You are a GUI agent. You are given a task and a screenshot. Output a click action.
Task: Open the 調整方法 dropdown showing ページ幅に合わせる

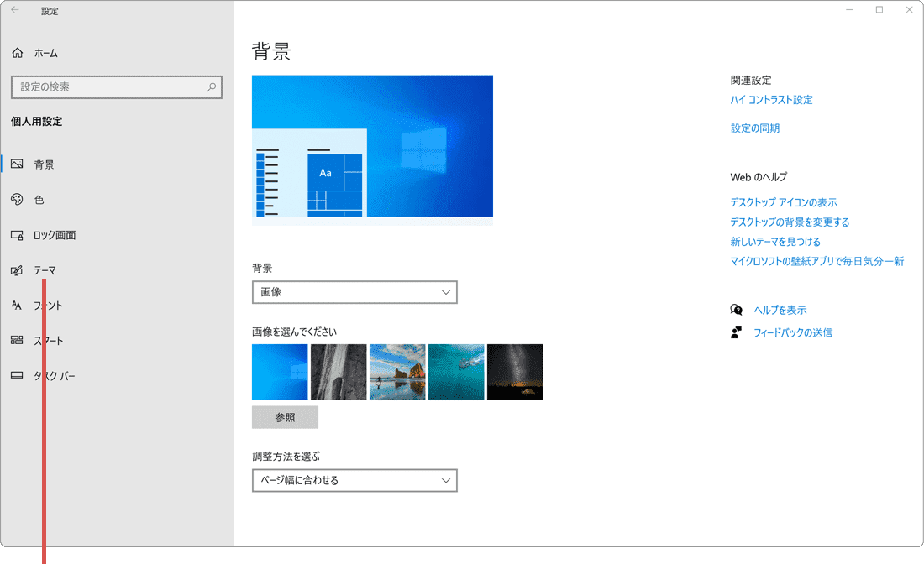coord(354,480)
